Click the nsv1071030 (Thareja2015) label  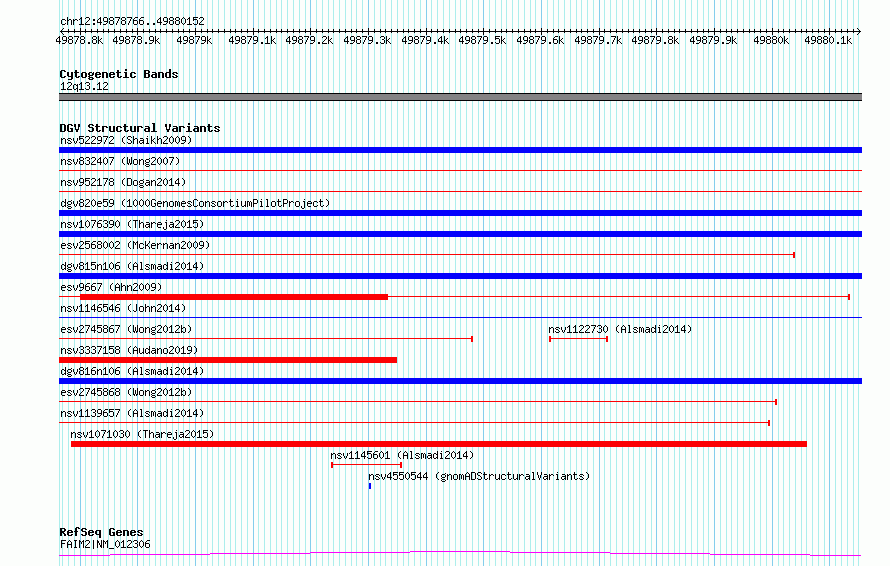click(x=142, y=434)
